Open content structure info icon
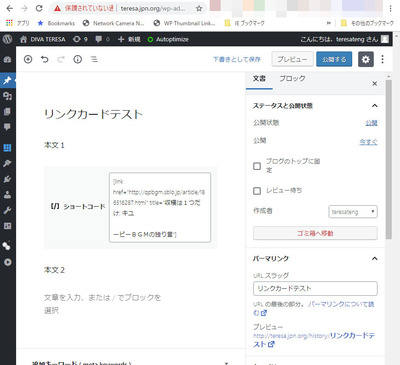Image resolution: width=400 pixels, height=365 pixels. (x=78, y=59)
